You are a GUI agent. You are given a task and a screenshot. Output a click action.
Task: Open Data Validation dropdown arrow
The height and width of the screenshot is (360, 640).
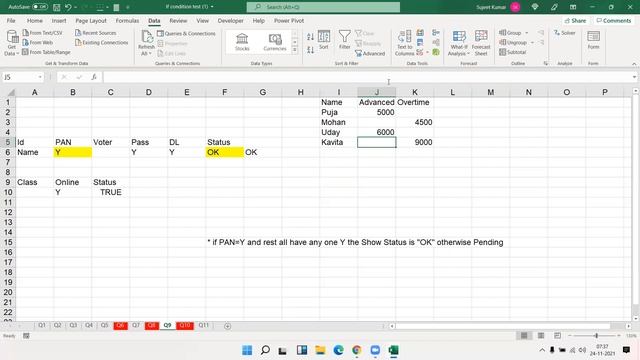(427, 52)
